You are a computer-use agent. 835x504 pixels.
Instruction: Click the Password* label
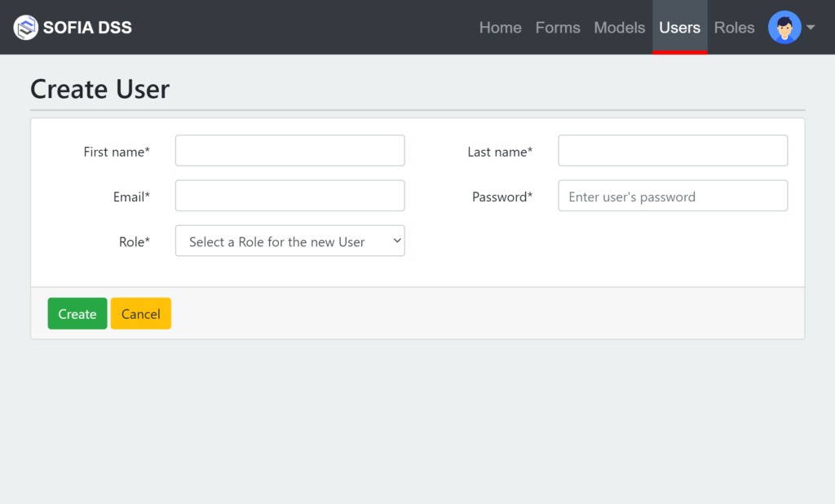click(x=502, y=197)
